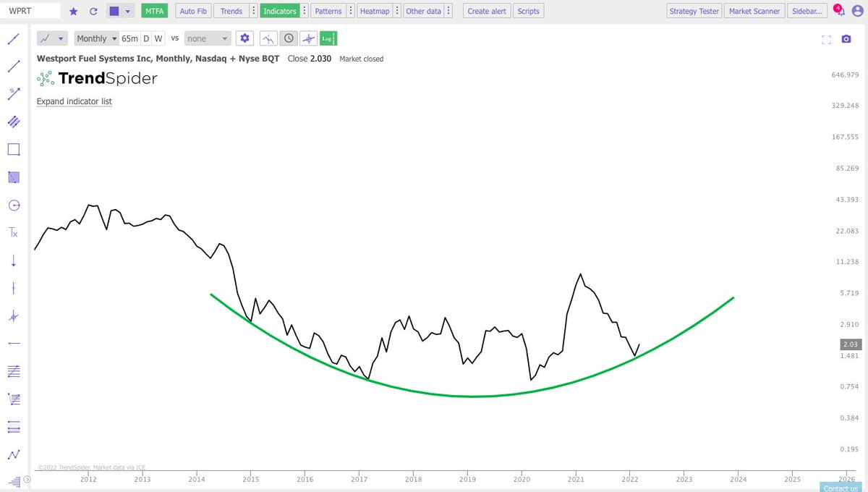Open user account profile icon
This screenshot has width=868, height=492.
(x=858, y=12)
